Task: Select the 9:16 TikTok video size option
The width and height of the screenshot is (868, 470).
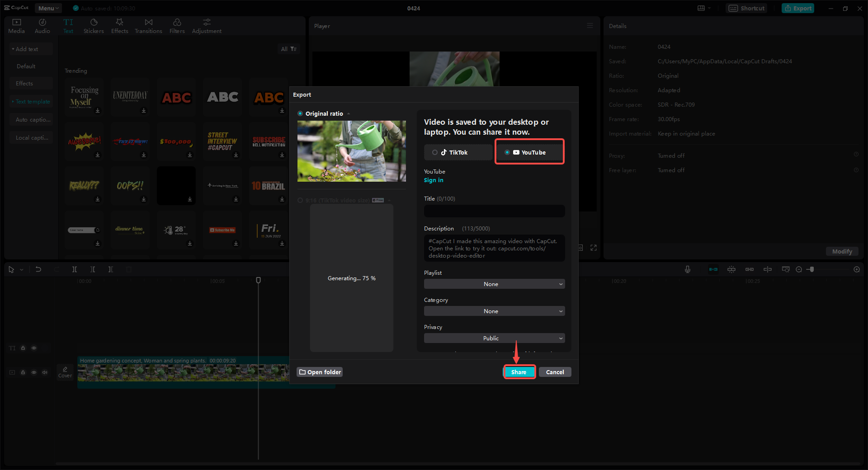Action: (x=300, y=200)
